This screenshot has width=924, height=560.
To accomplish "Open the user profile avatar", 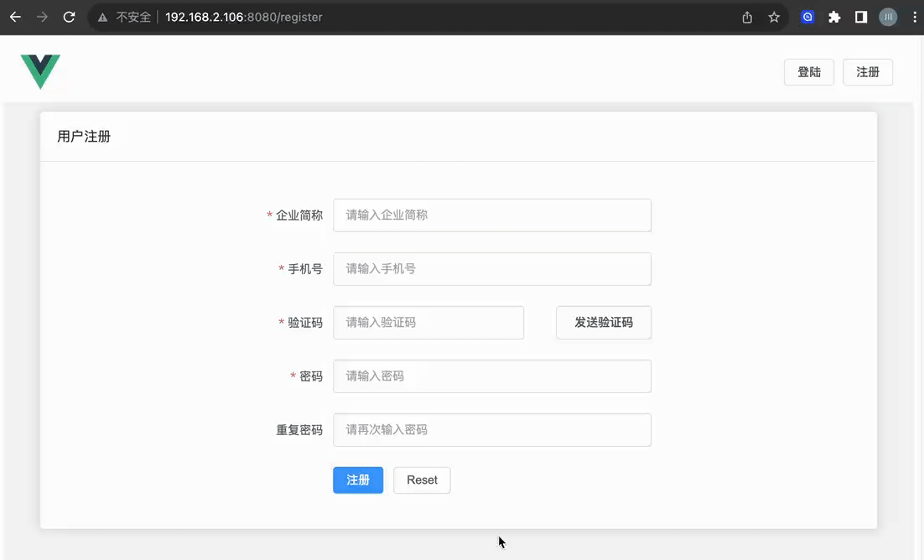I will click(888, 17).
